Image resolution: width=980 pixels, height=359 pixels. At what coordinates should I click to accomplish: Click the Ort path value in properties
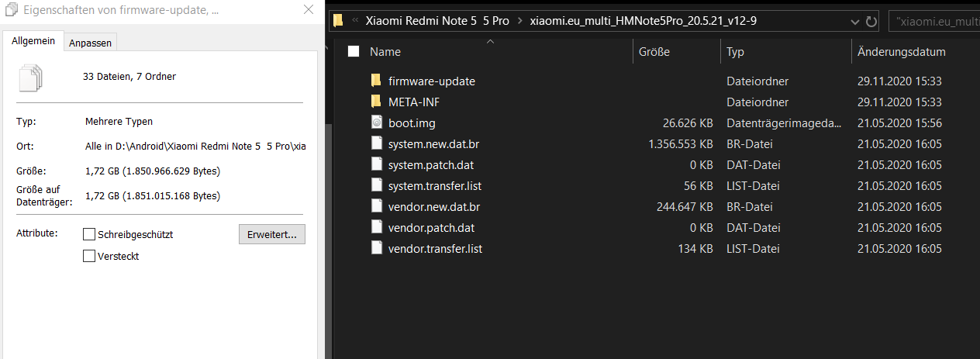tap(195, 147)
